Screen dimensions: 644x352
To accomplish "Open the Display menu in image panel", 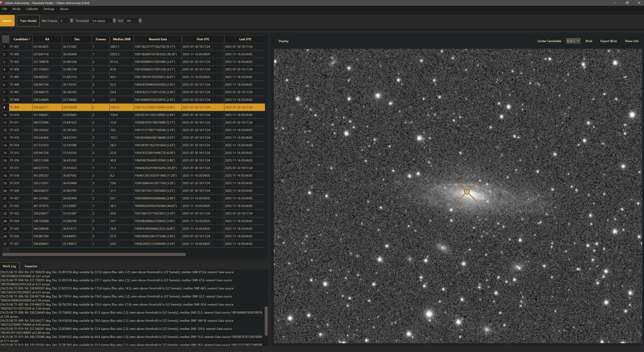I will tap(283, 41).
